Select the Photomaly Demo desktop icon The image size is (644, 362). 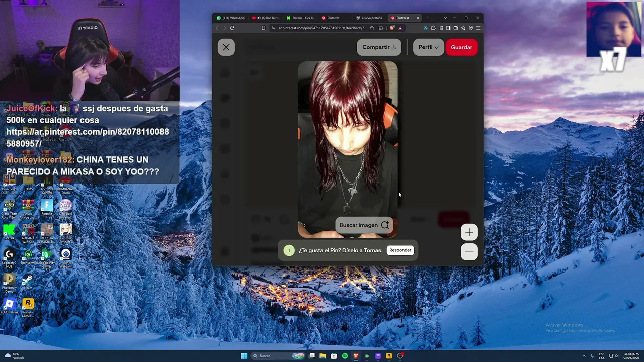[9, 283]
